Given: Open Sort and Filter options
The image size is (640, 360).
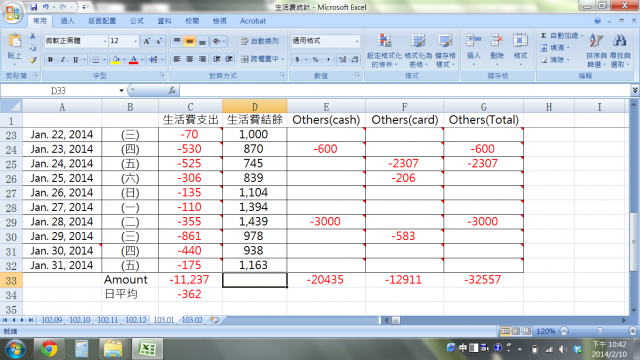Looking at the screenshot, I should coord(596,50).
